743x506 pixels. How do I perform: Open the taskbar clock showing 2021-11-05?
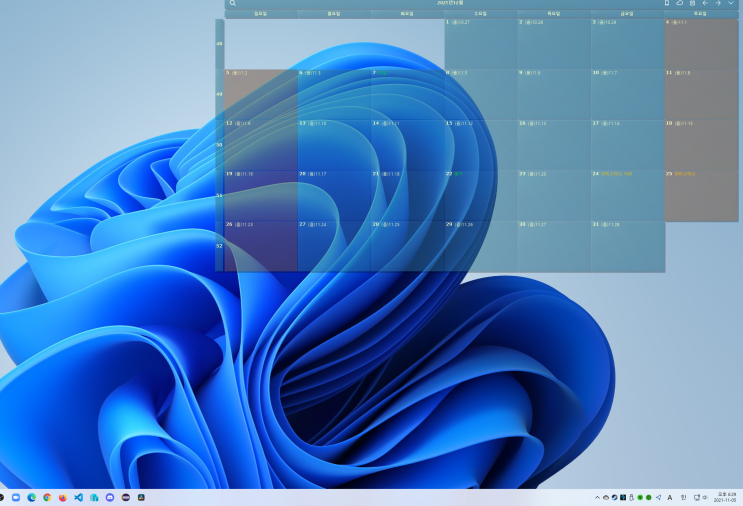pos(726,497)
